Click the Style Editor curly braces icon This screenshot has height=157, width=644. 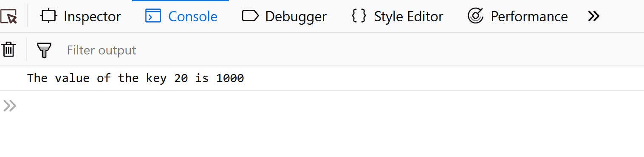[359, 16]
